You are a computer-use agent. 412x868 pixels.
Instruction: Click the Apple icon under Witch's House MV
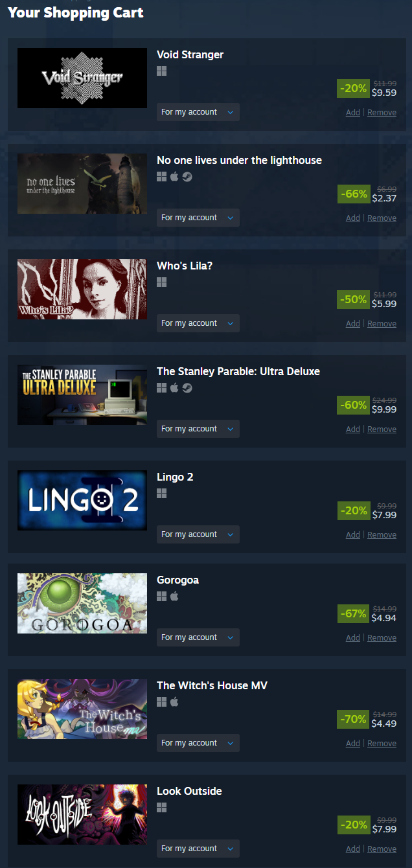pyautogui.click(x=174, y=702)
